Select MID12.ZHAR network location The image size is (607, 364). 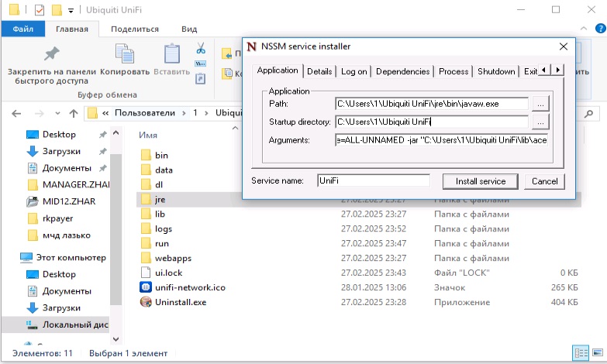click(69, 201)
